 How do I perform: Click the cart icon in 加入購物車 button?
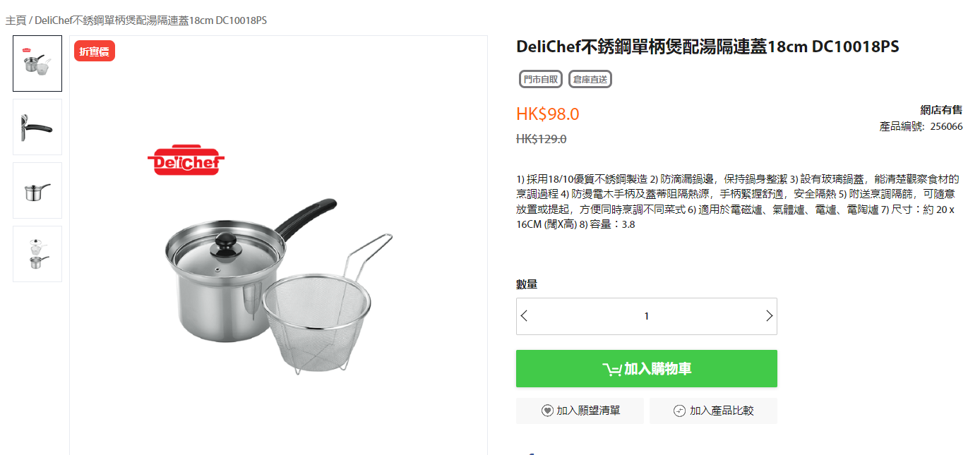(x=611, y=369)
